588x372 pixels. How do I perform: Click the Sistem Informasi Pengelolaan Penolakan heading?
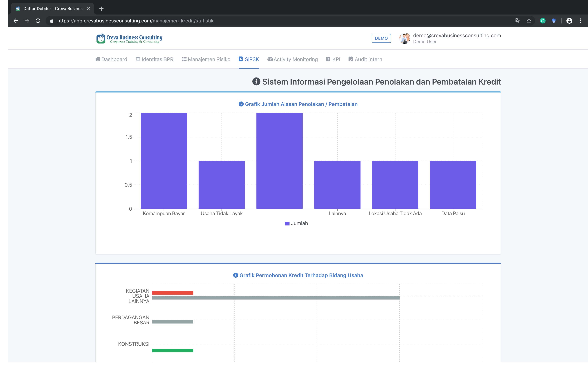click(381, 82)
